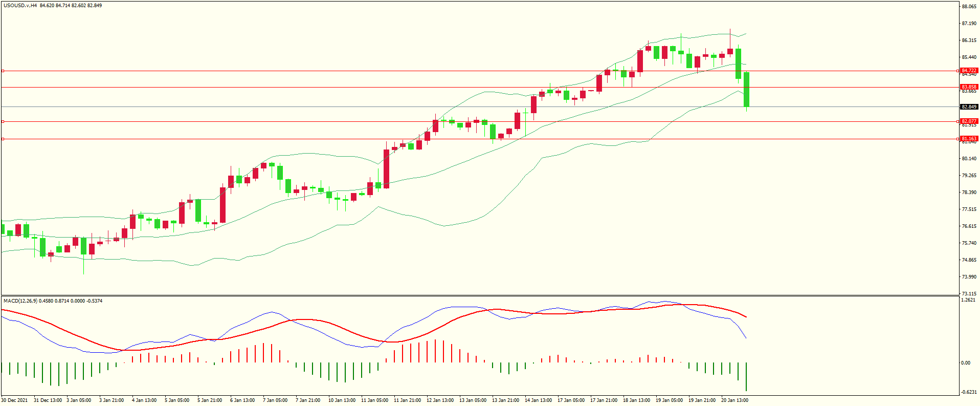Click the 11 Jan 21:00 time label
Viewport: 980px width, 406px height.
tap(408, 400)
